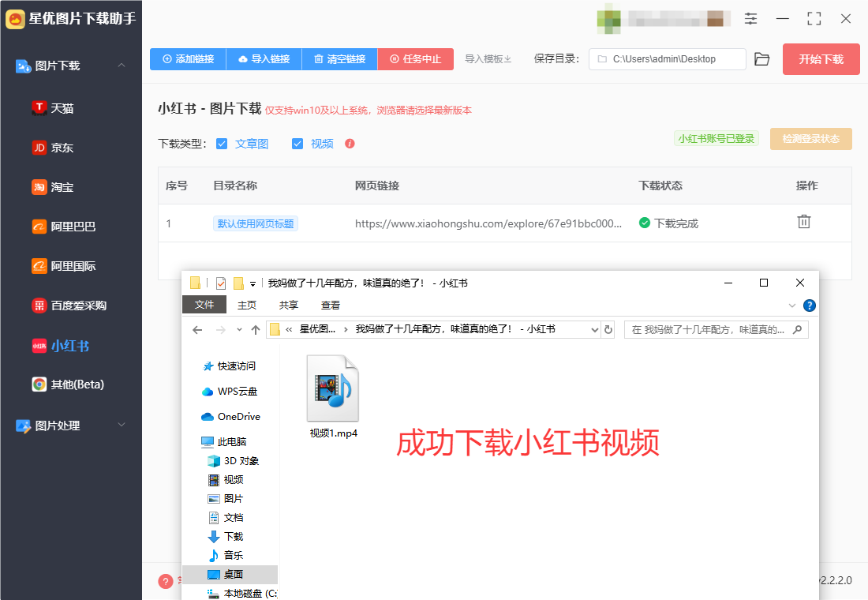Expand the Explorer ribbon chevron

(792, 306)
